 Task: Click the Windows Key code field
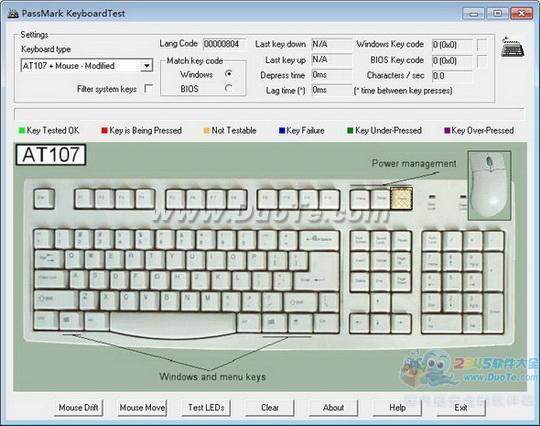(452, 45)
